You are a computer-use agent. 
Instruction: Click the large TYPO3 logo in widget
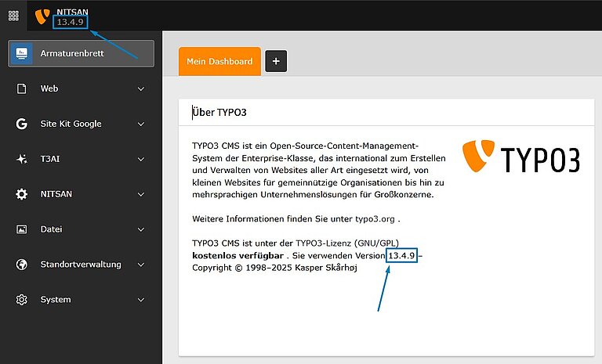coord(521,156)
